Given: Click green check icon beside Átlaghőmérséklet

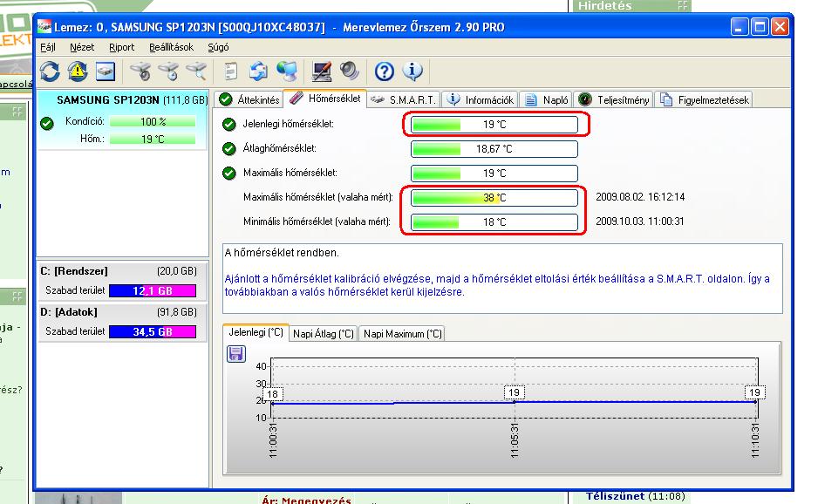Looking at the screenshot, I should point(229,149).
